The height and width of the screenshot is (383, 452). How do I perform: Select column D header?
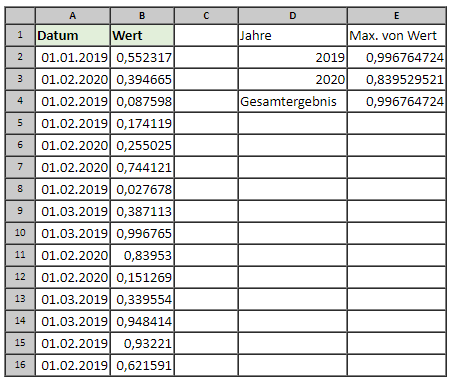pos(293,16)
